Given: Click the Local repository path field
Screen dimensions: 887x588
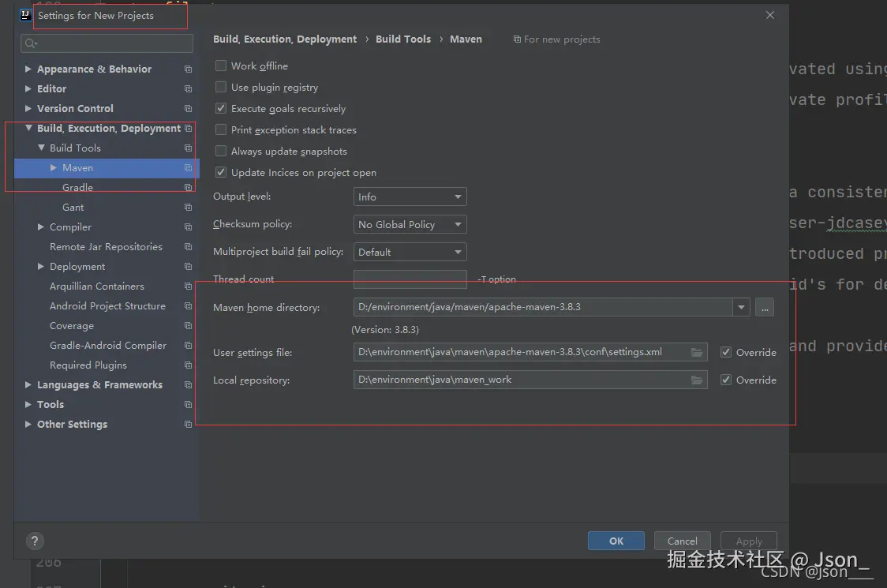Looking at the screenshot, I should (530, 380).
